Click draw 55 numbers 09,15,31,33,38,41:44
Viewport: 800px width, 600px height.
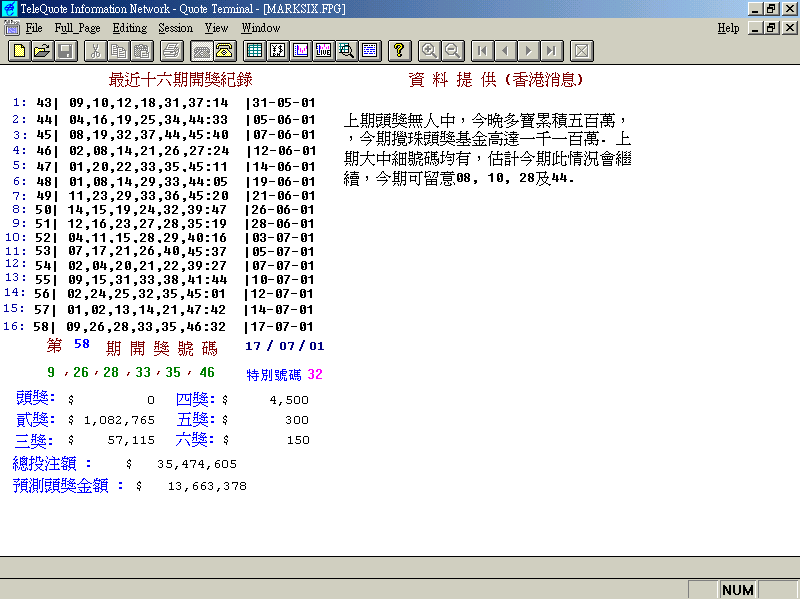(147, 280)
